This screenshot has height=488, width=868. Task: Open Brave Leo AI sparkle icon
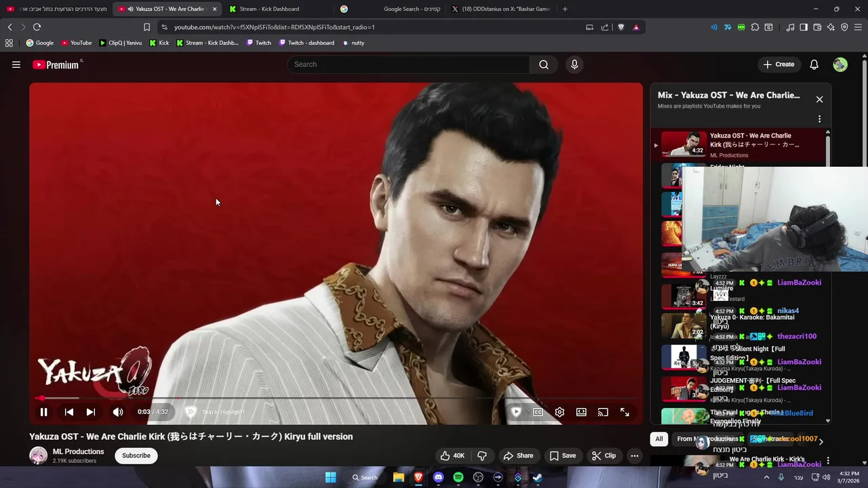[x=831, y=27]
